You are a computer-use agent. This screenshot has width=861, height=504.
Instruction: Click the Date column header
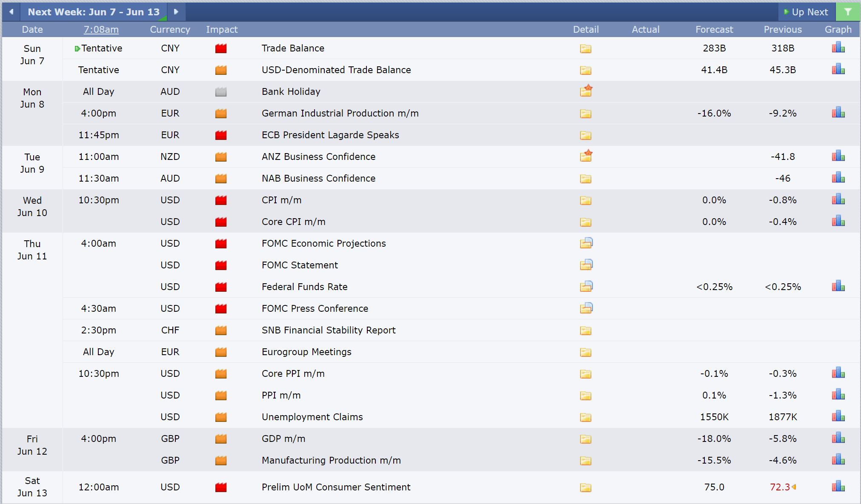[32, 29]
